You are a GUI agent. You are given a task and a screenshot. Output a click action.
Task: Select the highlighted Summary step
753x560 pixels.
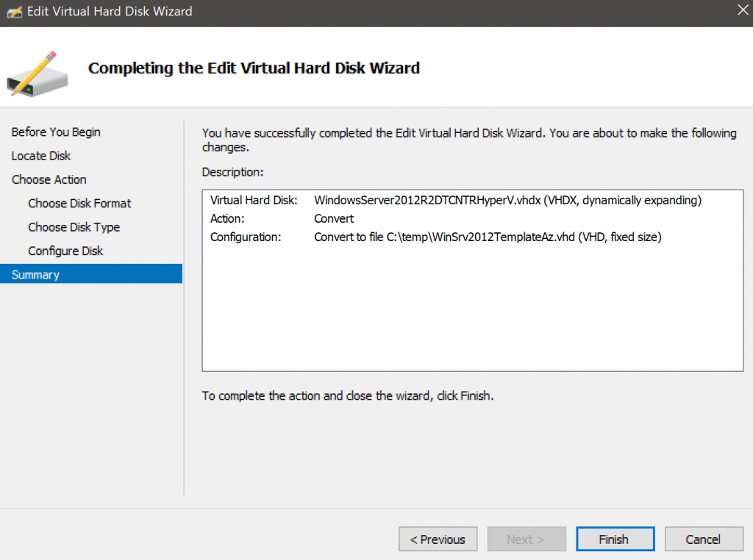pos(91,274)
